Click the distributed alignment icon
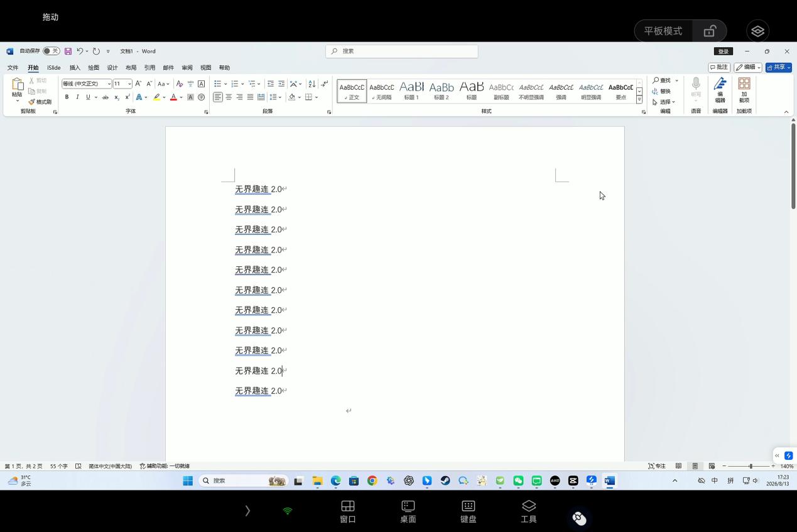 click(261, 97)
